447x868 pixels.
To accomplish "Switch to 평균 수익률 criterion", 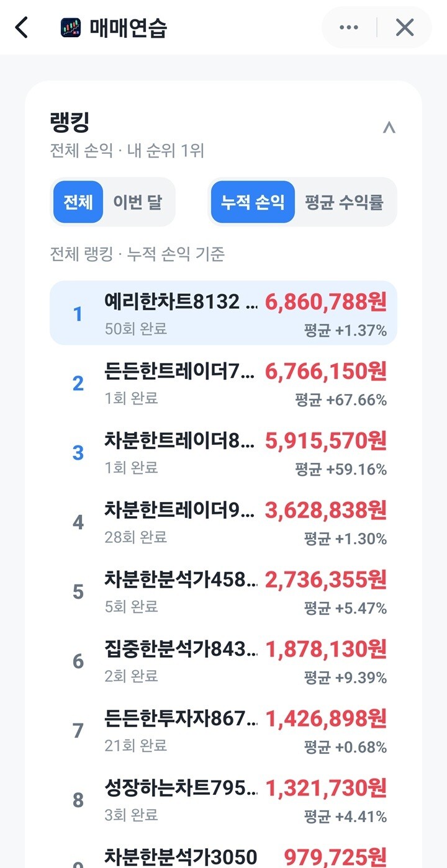I will [x=344, y=202].
